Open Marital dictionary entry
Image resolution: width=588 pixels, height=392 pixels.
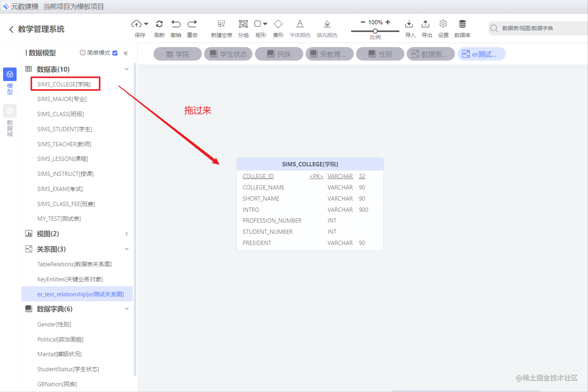pos(59,354)
